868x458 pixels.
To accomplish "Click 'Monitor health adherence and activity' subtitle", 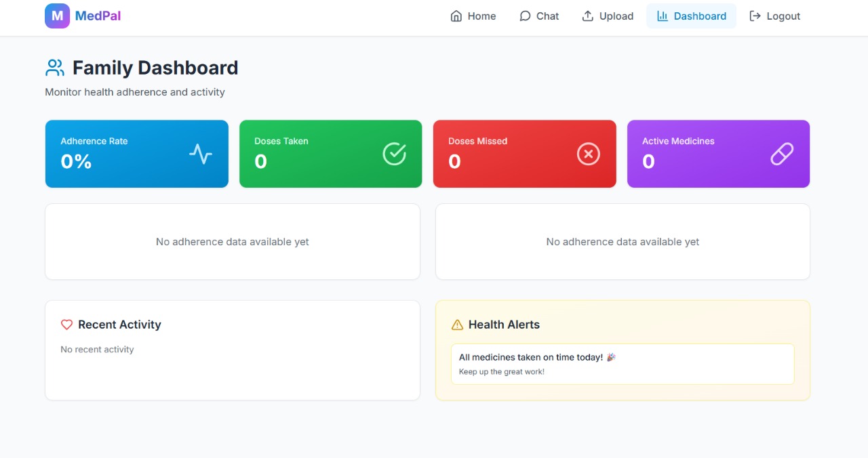I will [x=135, y=92].
